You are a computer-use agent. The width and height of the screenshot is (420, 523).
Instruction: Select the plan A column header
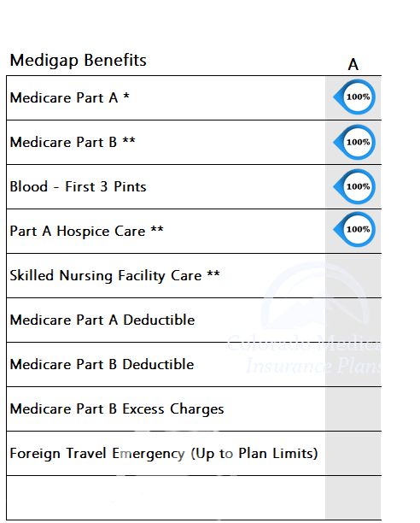353,64
